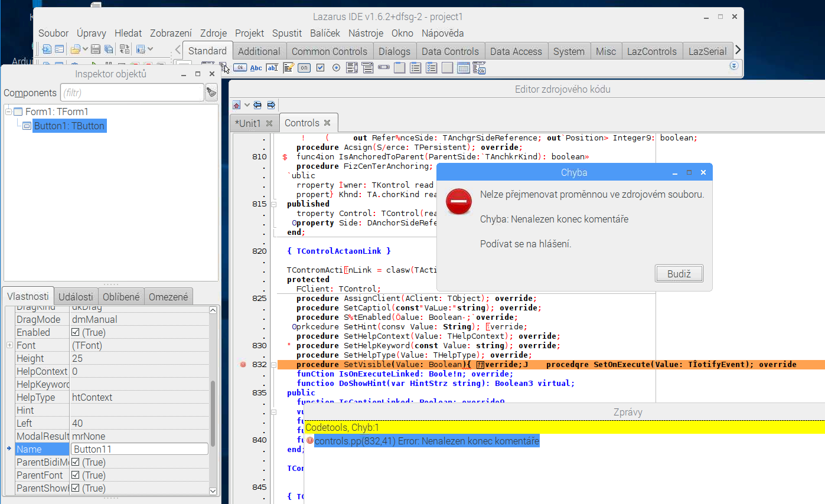Click the Name property input field
Viewport: 825px width, 504px height.
tap(139, 449)
